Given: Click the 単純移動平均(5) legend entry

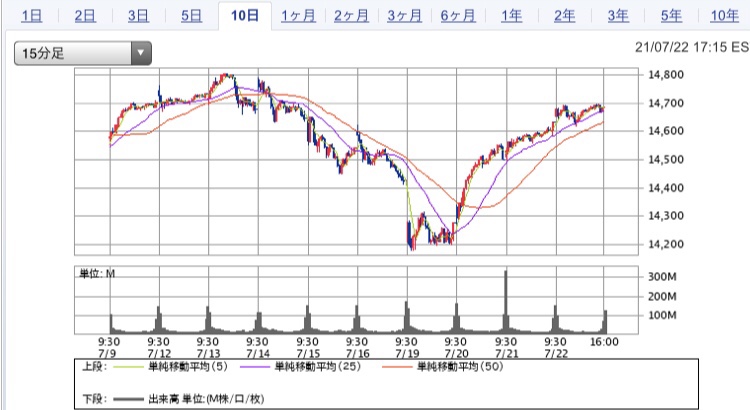Looking at the screenshot, I should point(188,366).
